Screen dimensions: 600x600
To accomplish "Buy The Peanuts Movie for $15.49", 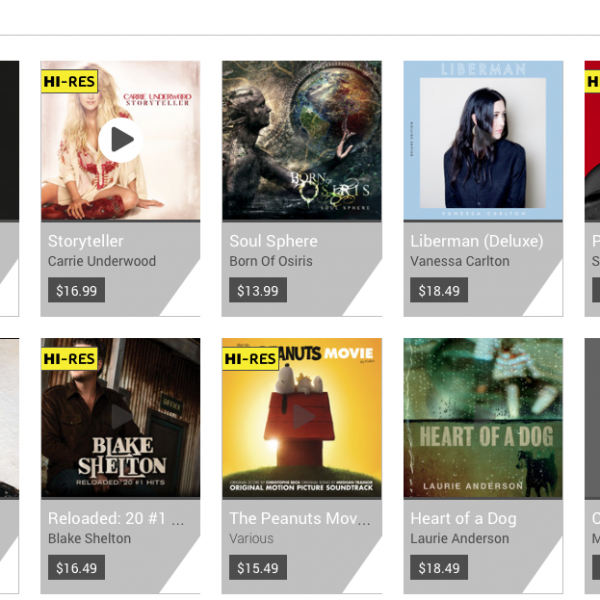I will tap(258, 567).
